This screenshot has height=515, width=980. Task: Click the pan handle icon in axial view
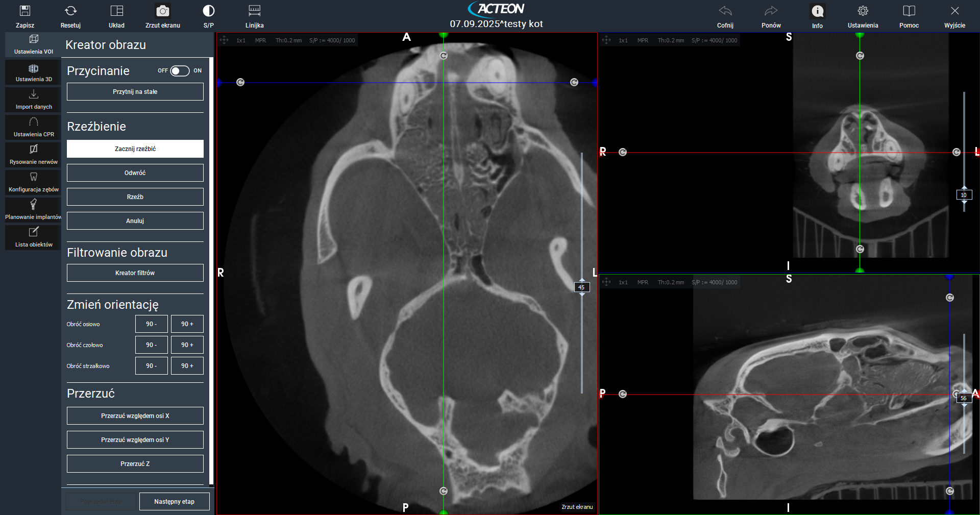click(x=224, y=40)
